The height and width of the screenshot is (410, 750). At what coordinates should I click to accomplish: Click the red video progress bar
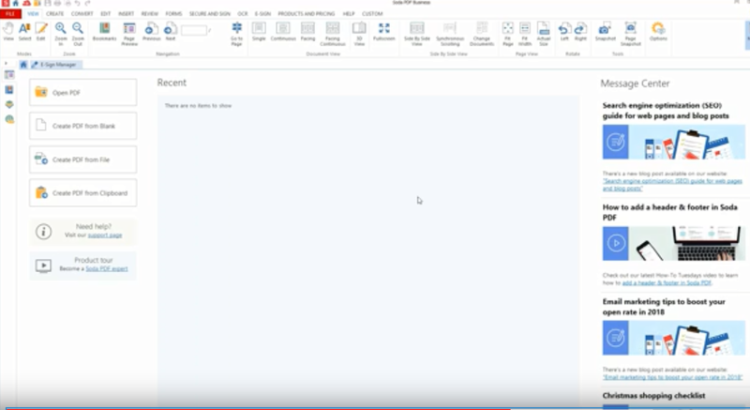258,409
